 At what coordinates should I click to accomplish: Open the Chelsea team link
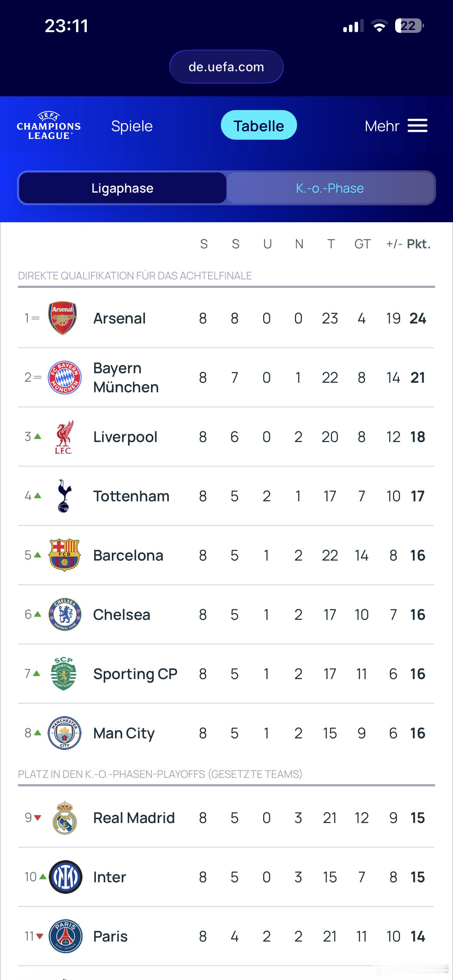coord(122,615)
